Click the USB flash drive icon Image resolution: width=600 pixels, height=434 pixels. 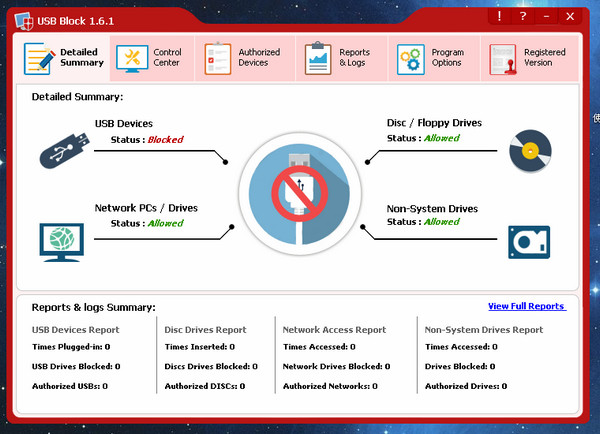(x=64, y=150)
